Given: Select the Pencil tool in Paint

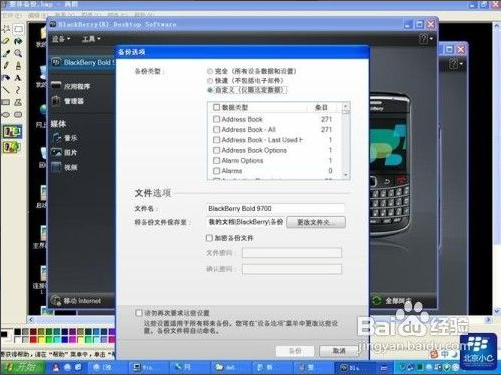Looking at the screenshot, I should click(x=6, y=66).
